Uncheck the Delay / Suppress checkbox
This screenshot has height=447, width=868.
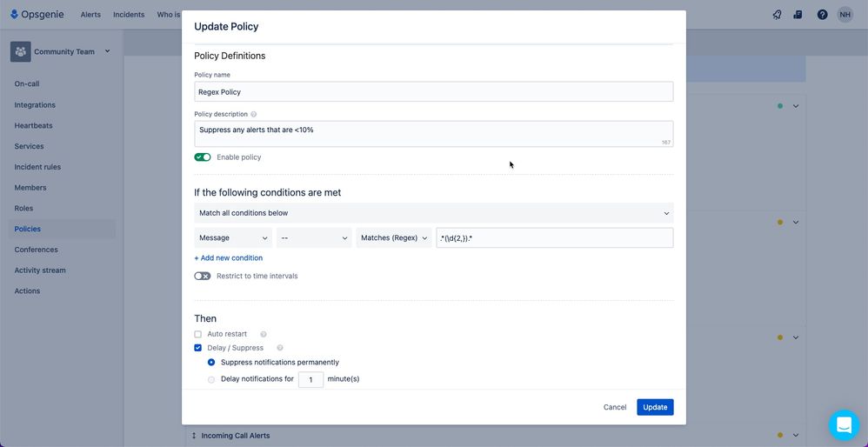pyautogui.click(x=197, y=348)
